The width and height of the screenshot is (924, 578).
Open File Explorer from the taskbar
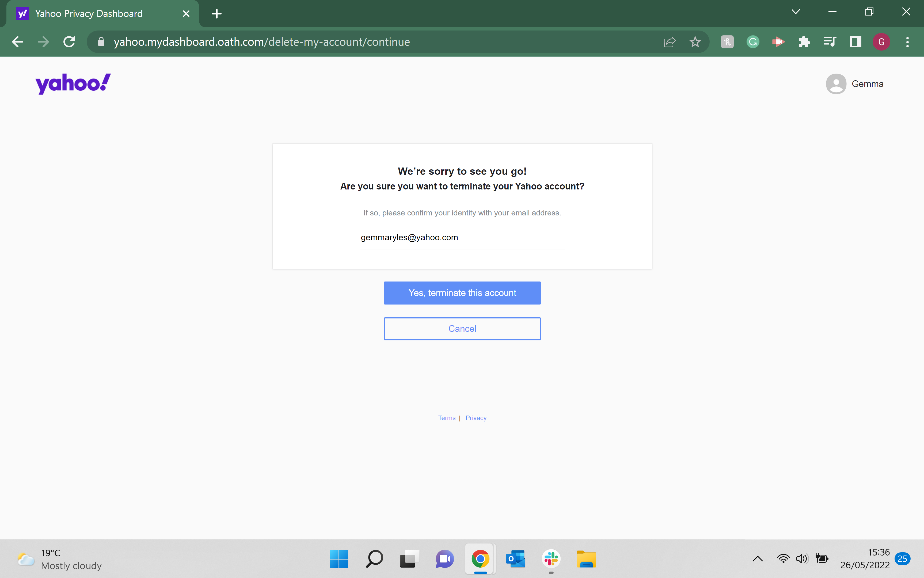point(586,559)
